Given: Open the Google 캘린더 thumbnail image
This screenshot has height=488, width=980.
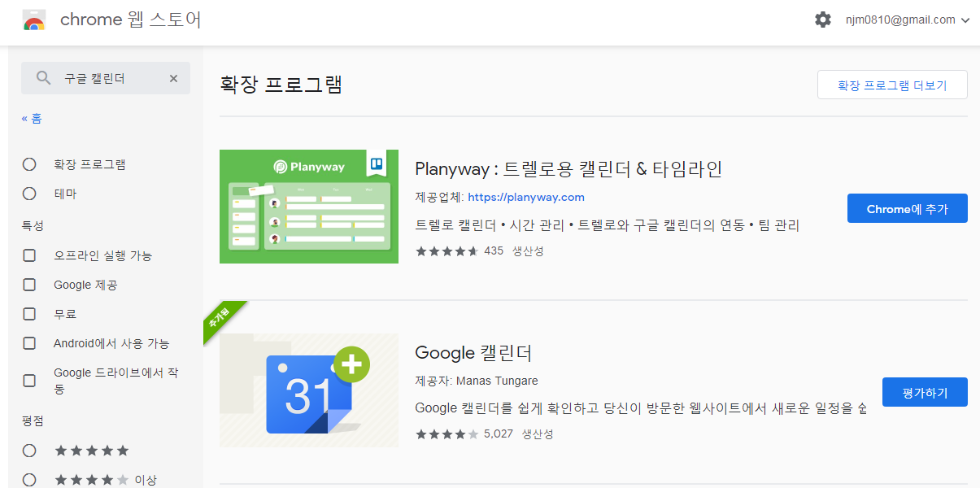Looking at the screenshot, I should pos(309,390).
